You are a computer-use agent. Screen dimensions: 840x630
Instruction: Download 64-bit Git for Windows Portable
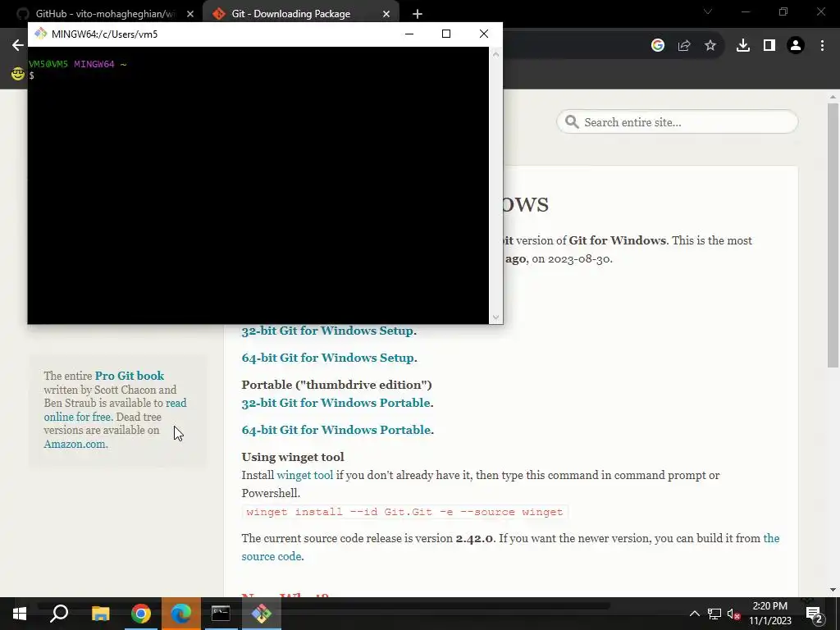(x=336, y=430)
